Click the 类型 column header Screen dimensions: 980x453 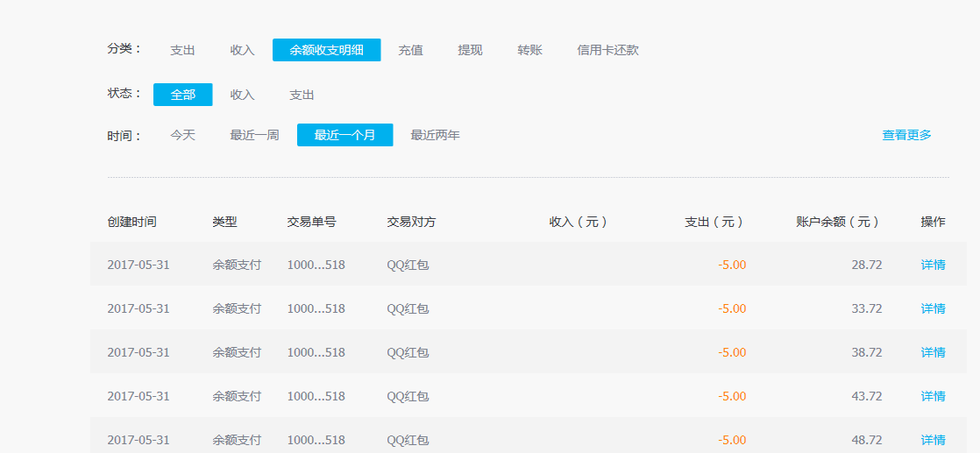click(x=225, y=222)
